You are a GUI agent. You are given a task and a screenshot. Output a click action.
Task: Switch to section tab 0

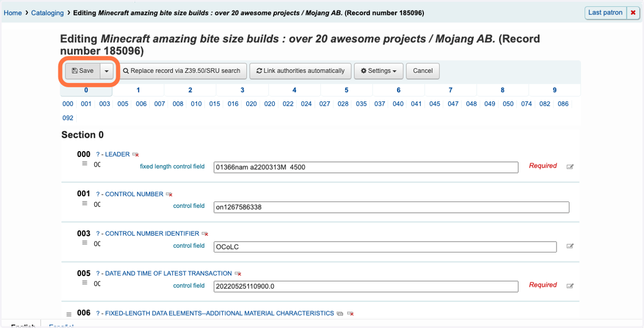click(86, 90)
